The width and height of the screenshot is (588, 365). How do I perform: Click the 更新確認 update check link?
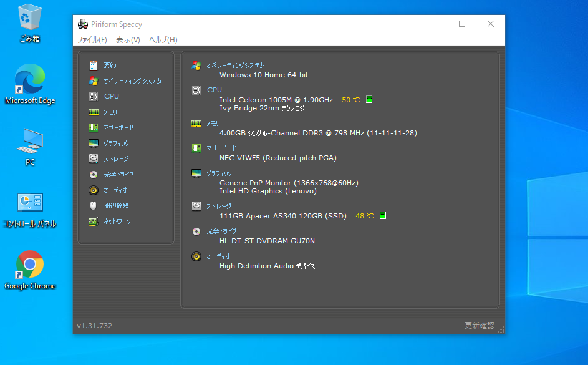[x=480, y=325]
